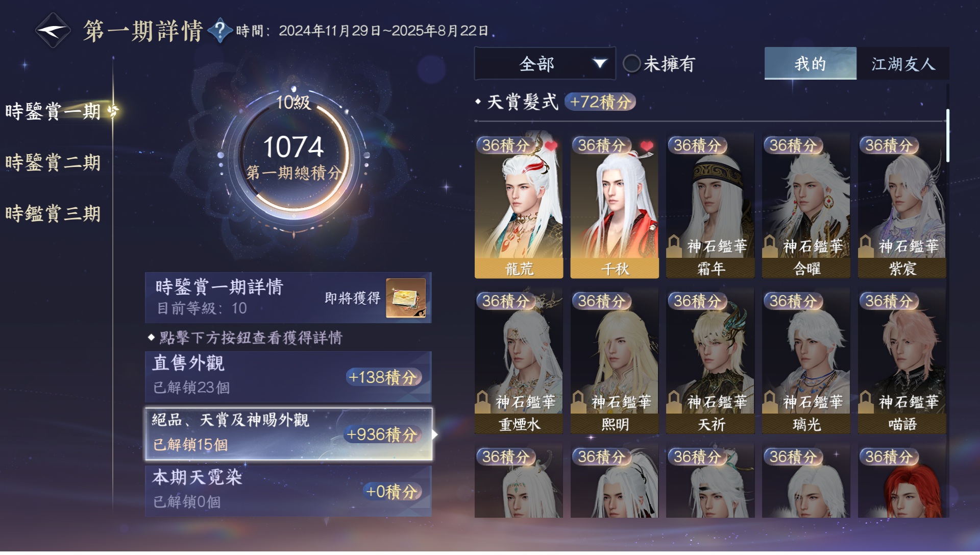Click the dropdown arrow beside 全部
Screen dimensions: 980x555
[x=600, y=63]
